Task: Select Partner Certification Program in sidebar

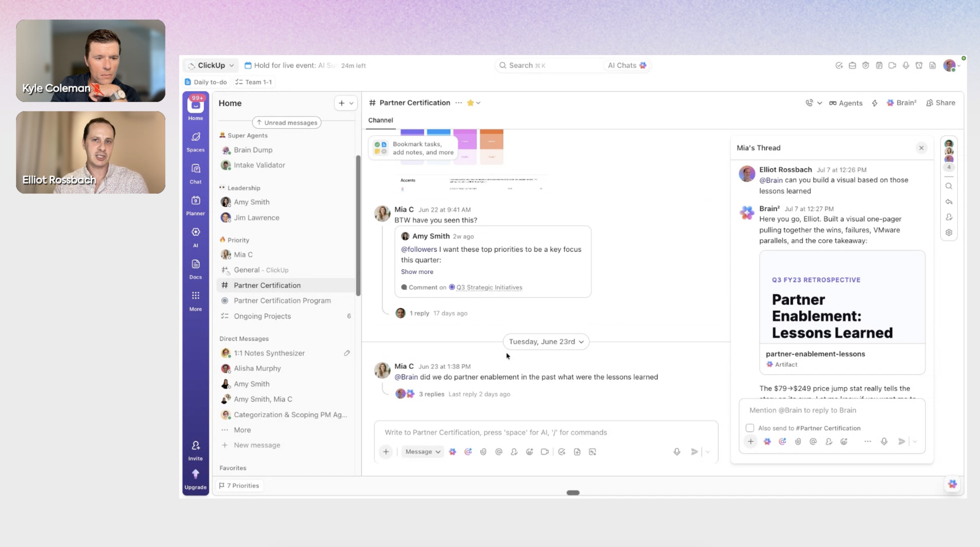Action: (282, 300)
